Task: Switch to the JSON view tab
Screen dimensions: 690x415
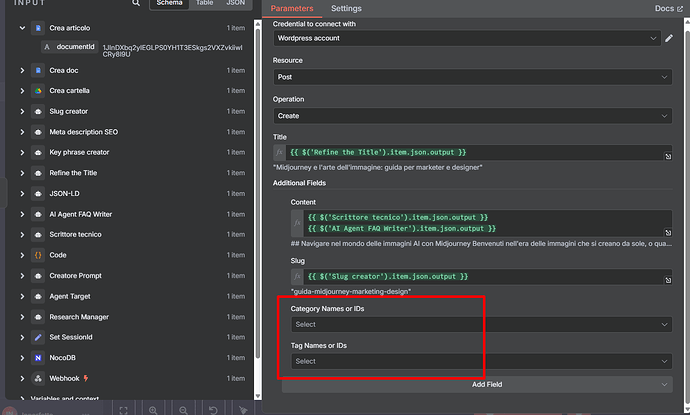Action: [235, 3]
